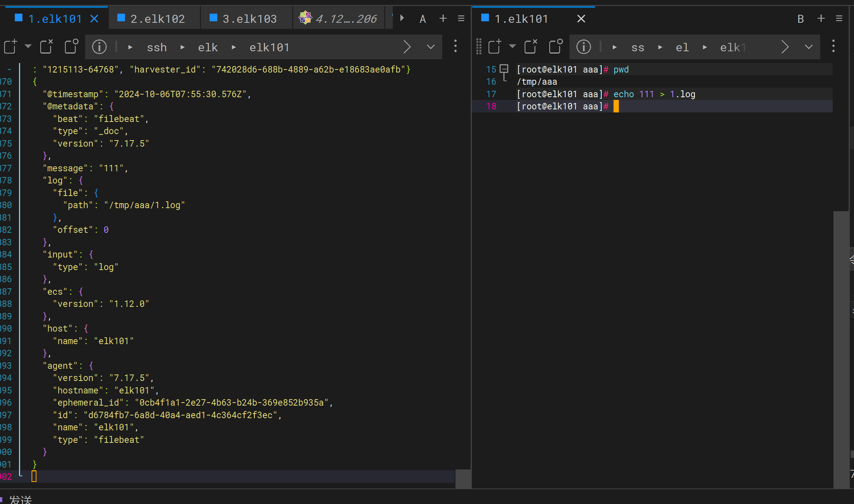
Task: Click reconnect session icon in right toolbar
Action: [x=556, y=47]
